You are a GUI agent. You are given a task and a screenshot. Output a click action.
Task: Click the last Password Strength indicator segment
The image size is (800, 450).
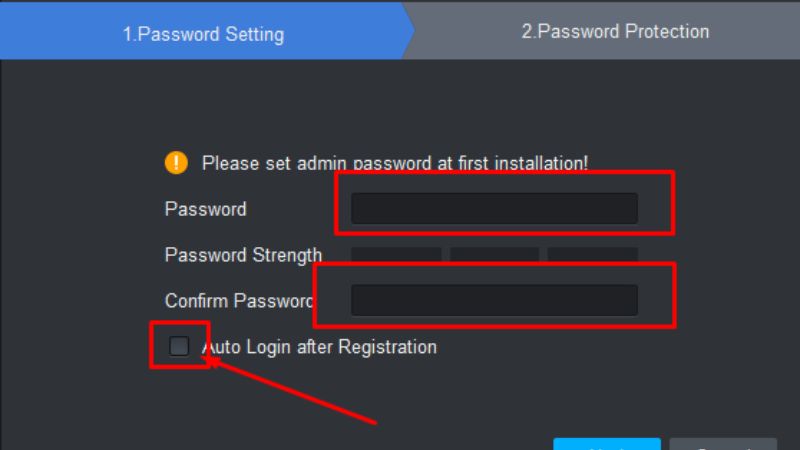pos(592,253)
